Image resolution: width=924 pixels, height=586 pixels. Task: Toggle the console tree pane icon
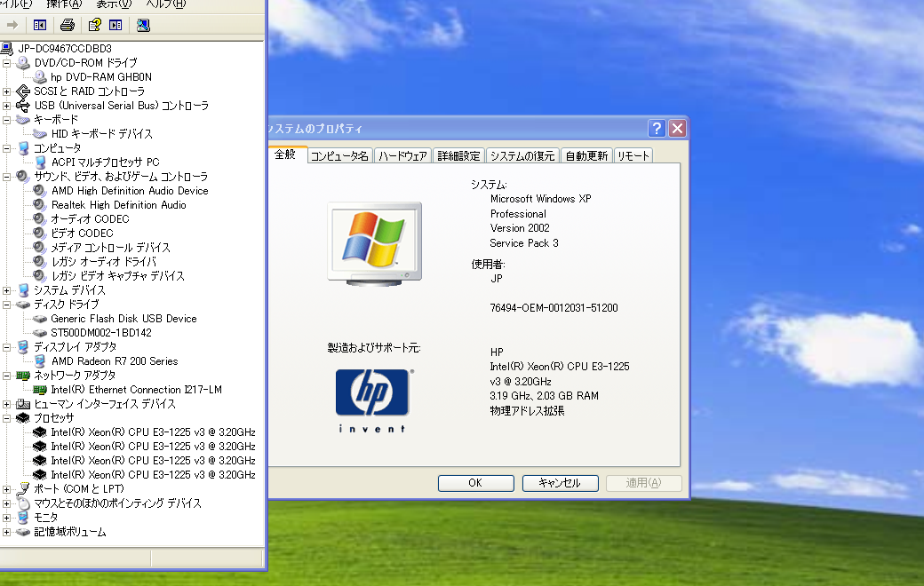point(39,25)
